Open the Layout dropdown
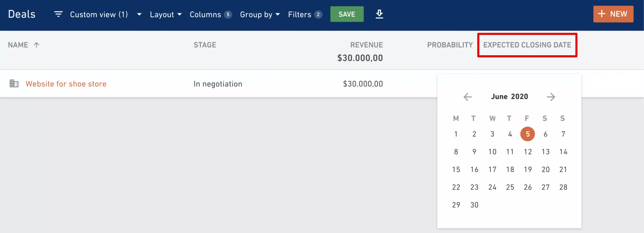 click(166, 14)
